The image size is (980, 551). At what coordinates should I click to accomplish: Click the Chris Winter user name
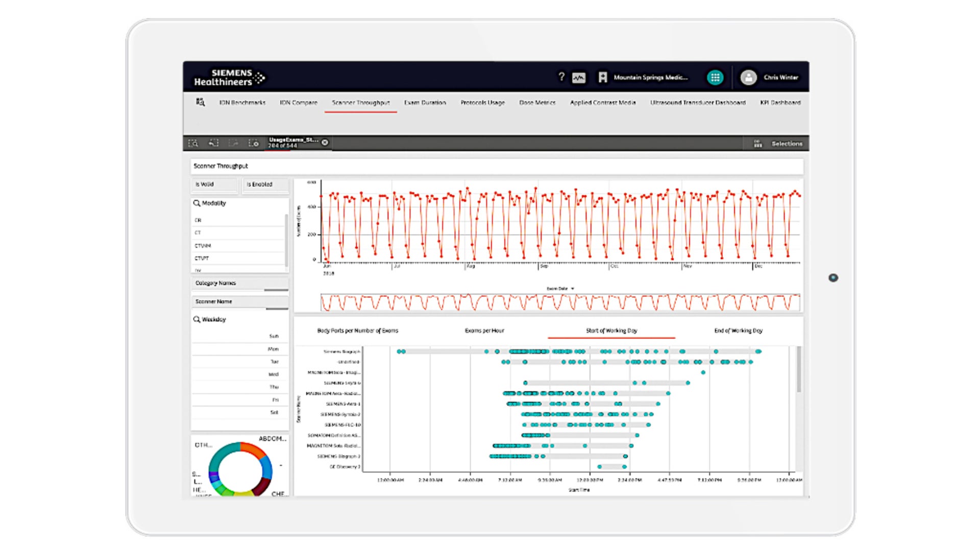[781, 78]
